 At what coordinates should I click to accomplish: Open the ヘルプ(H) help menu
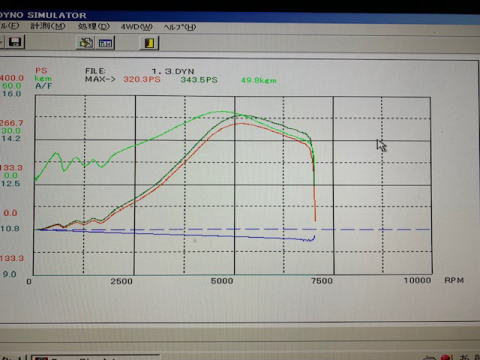[x=179, y=27]
